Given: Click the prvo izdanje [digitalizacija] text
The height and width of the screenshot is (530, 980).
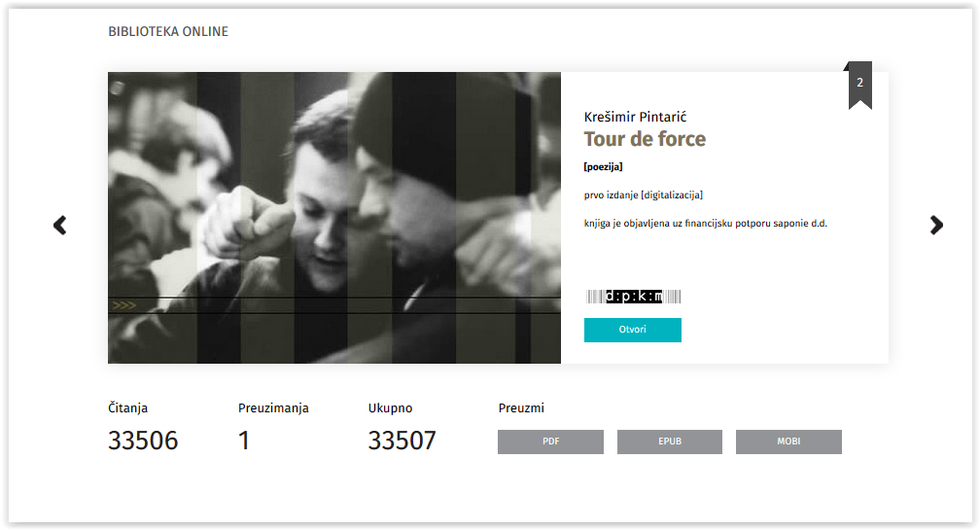Looking at the screenshot, I should tap(643, 195).
